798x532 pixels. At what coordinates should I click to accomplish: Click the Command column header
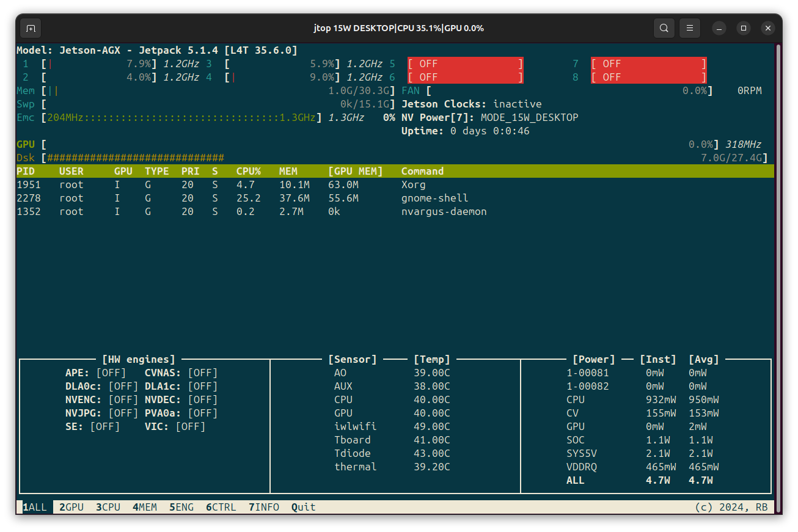coord(423,171)
